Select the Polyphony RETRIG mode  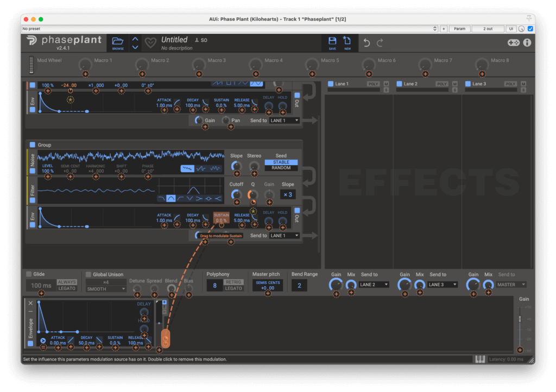click(x=233, y=282)
